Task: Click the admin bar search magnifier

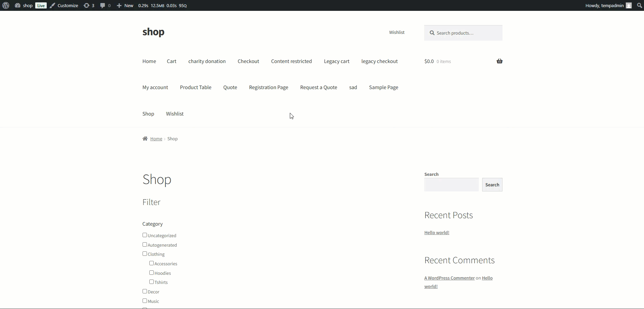Action: pyautogui.click(x=639, y=5)
